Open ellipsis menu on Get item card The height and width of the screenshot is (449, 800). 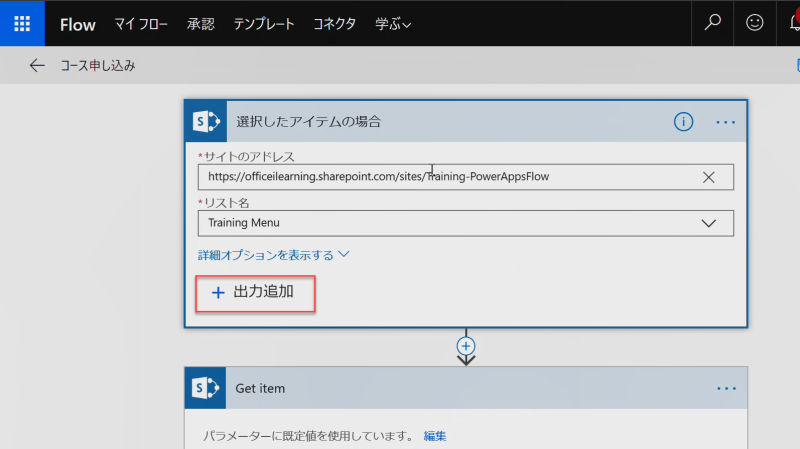(727, 388)
